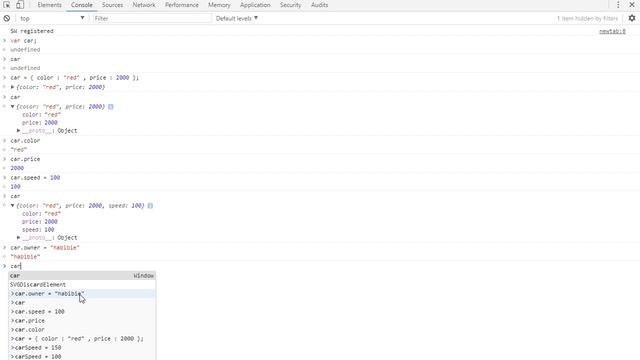Choose history suggestion carSpeed = 100

click(x=82, y=356)
